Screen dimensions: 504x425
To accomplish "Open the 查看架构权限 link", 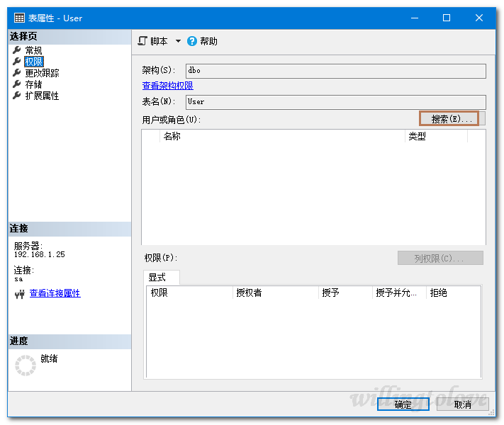I will [x=167, y=86].
